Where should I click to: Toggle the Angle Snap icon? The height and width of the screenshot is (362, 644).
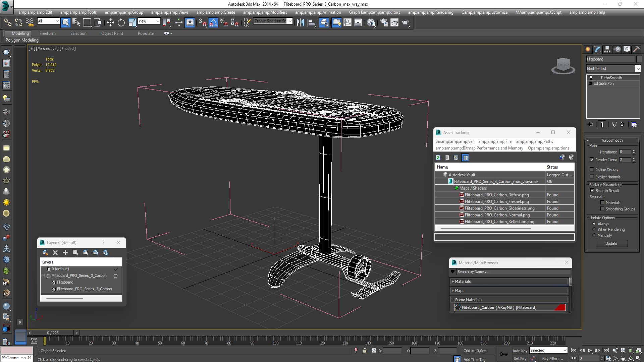click(213, 22)
